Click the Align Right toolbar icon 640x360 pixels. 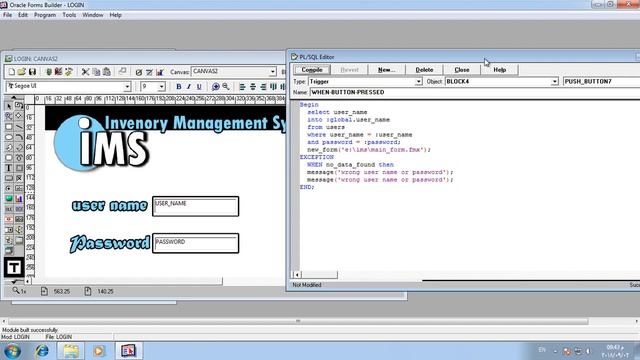tap(263, 87)
